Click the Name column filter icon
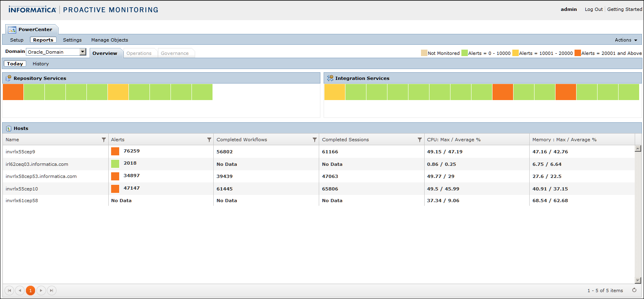Screen dimensions: 644x299 104,140
